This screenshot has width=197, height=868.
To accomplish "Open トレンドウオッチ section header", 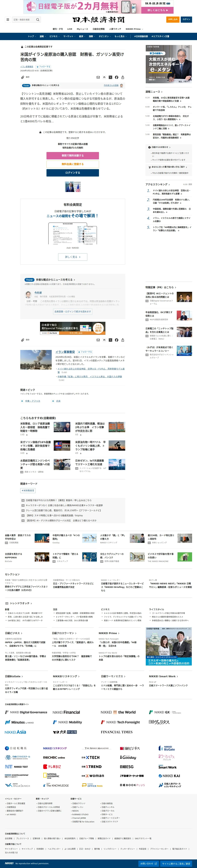I will click(x=21, y=603).
